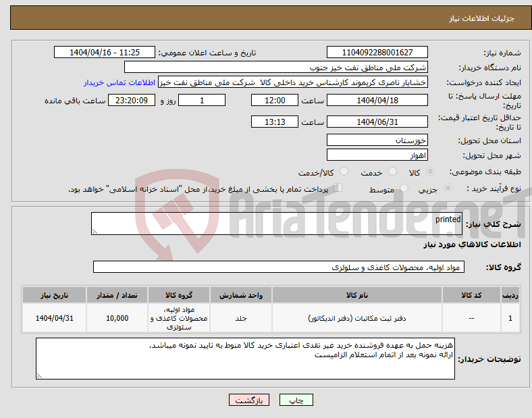Viewport: 532px width, 418px height.
Task: Click the price validity date 1404/06/31
Action: coord(377,122)
